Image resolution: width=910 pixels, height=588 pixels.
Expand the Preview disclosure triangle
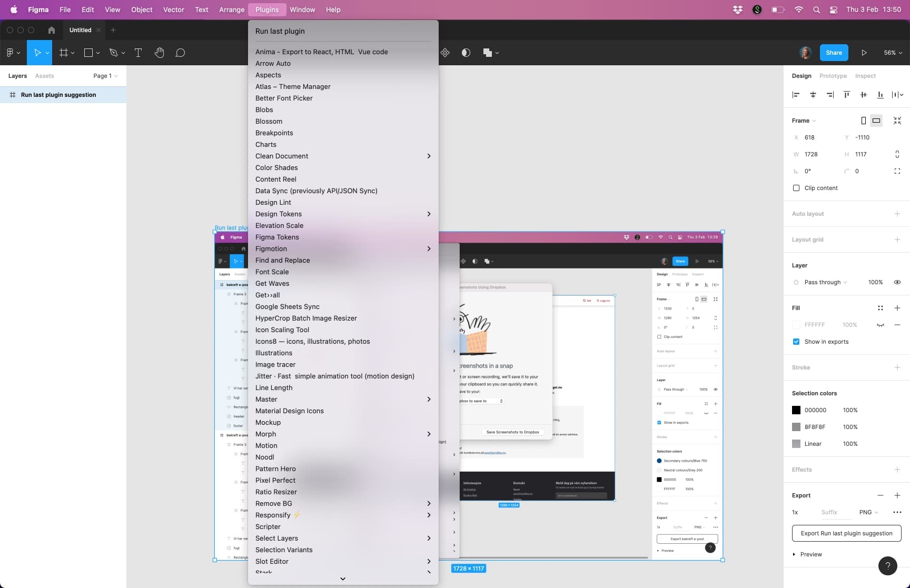tap(794, 554)
